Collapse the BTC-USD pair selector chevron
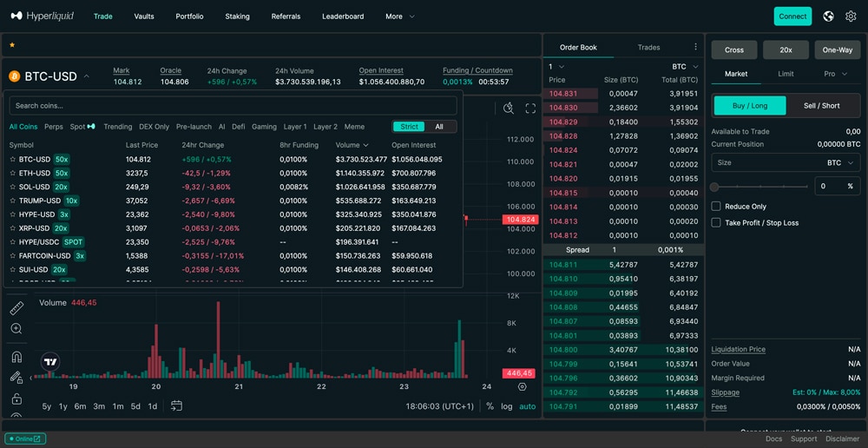Image resolution: width=868 pixels, height=448 pixels. (x=86, y=76)
